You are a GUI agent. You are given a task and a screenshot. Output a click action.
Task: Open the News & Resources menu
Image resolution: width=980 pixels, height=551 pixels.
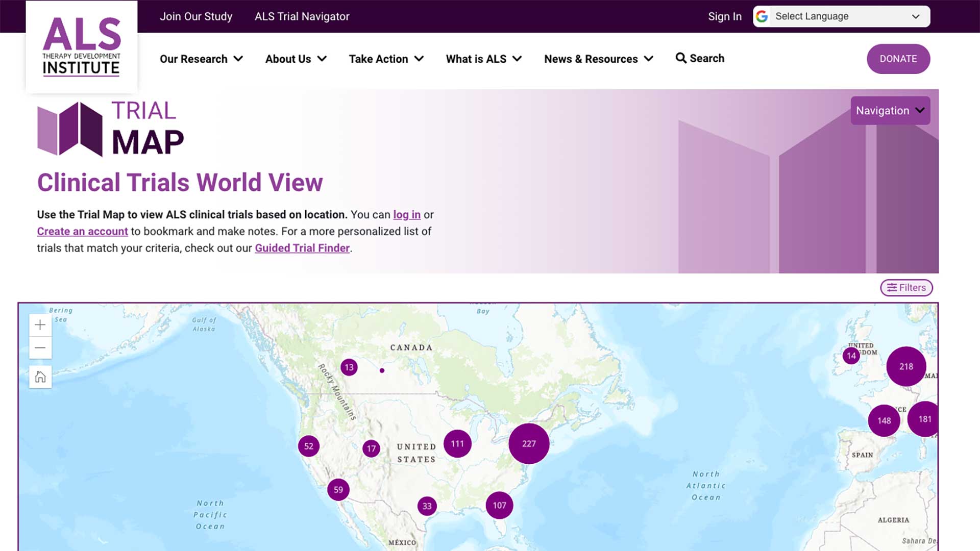(598, 59)
